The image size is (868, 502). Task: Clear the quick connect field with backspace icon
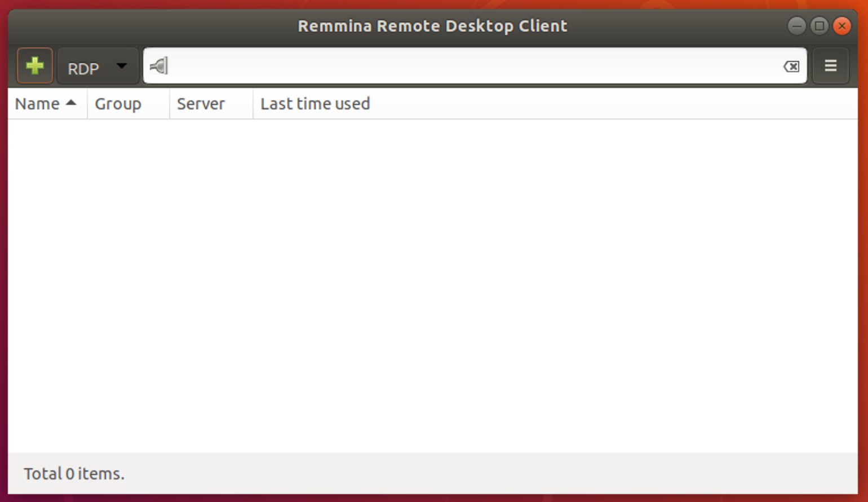click(791, 67)
